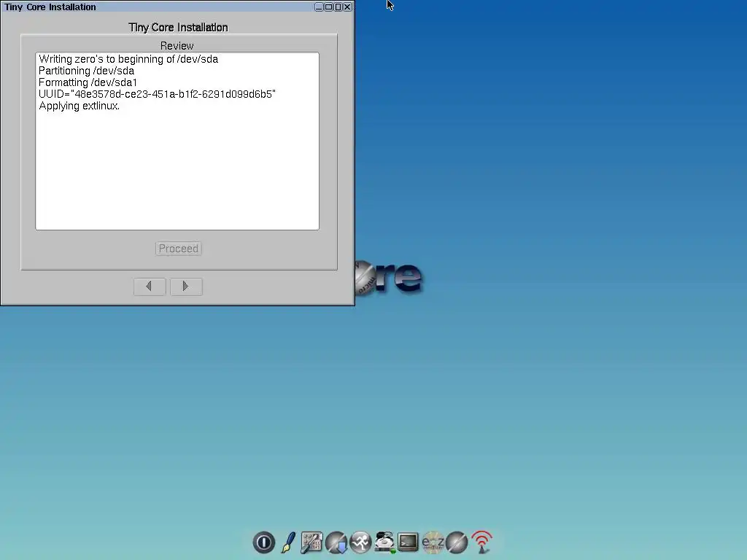Screen dimensions: 747x560
Task: Click "Writing zero's to beginning of /dev/sda"
Action: point(128,59)
